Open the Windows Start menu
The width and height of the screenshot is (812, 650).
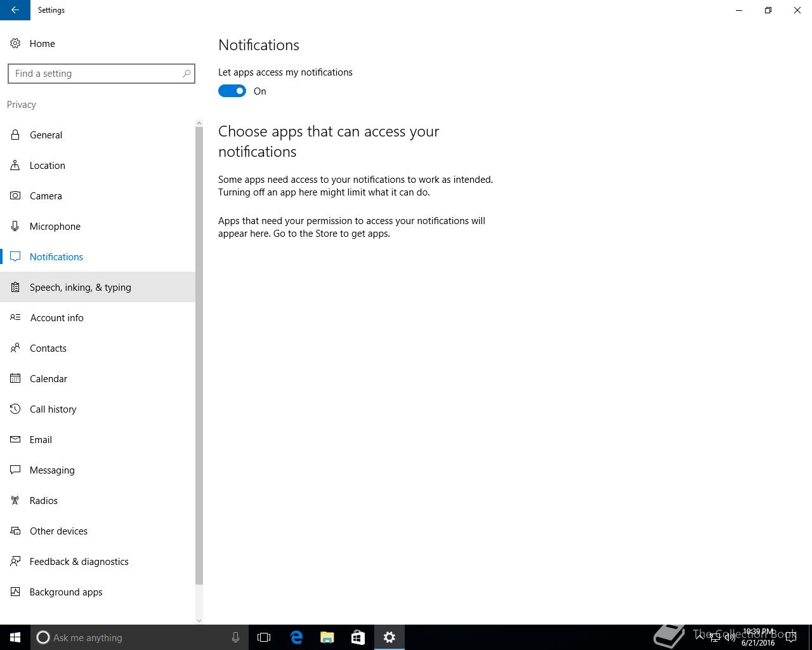click(x=15, y=637)
